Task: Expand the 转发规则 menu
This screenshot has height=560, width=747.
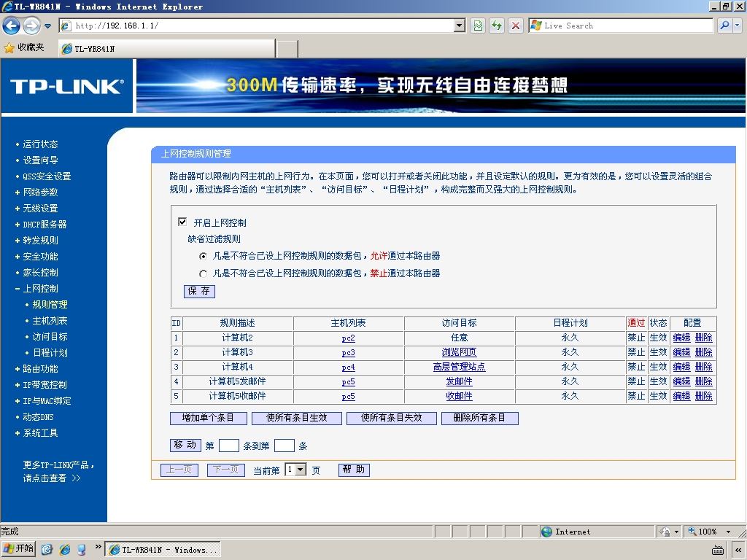Action: (40, 241)
